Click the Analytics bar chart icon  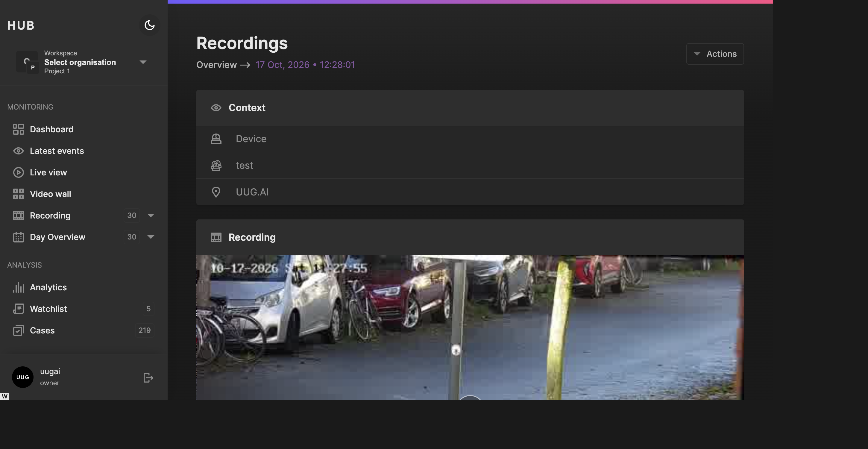click(x=19, y=288)
